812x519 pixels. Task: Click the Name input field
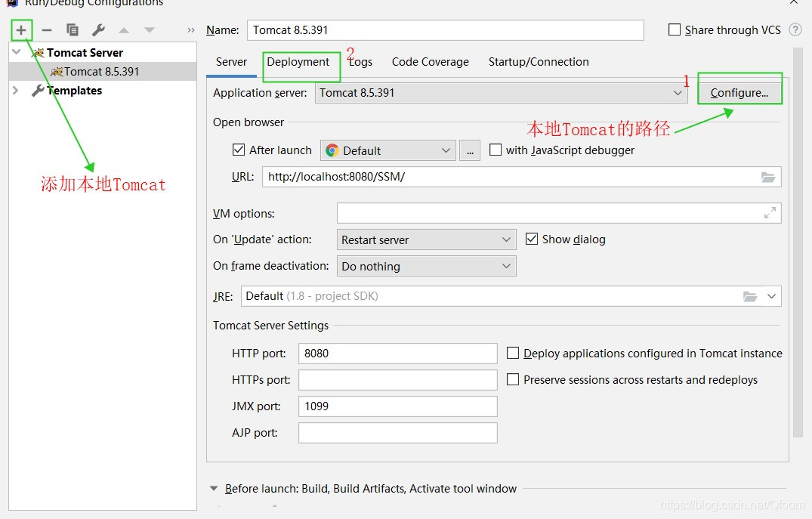[x=446, y=30]
